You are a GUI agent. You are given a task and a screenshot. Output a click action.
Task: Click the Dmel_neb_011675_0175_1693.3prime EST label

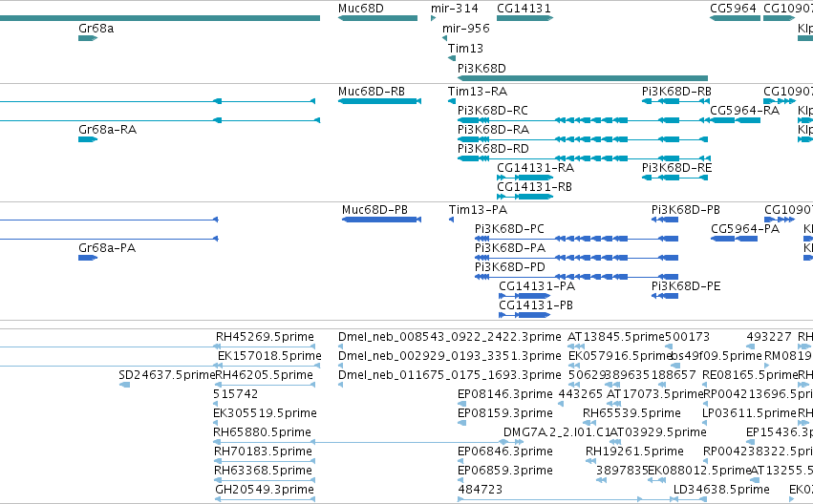tap(450, 375)
